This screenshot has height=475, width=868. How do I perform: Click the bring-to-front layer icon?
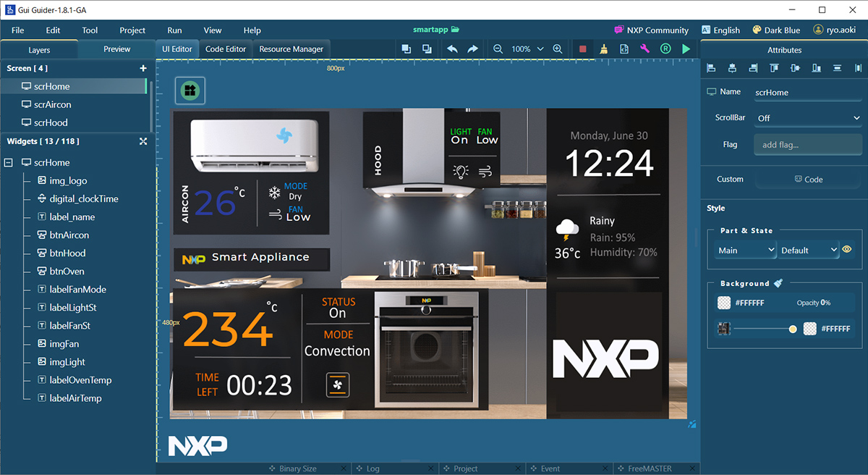click(407, 49)
